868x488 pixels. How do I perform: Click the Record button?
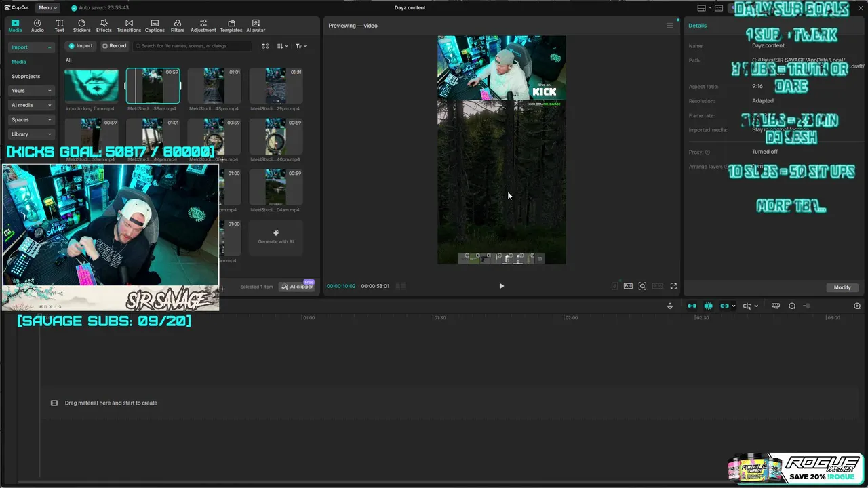pos(114,46)
